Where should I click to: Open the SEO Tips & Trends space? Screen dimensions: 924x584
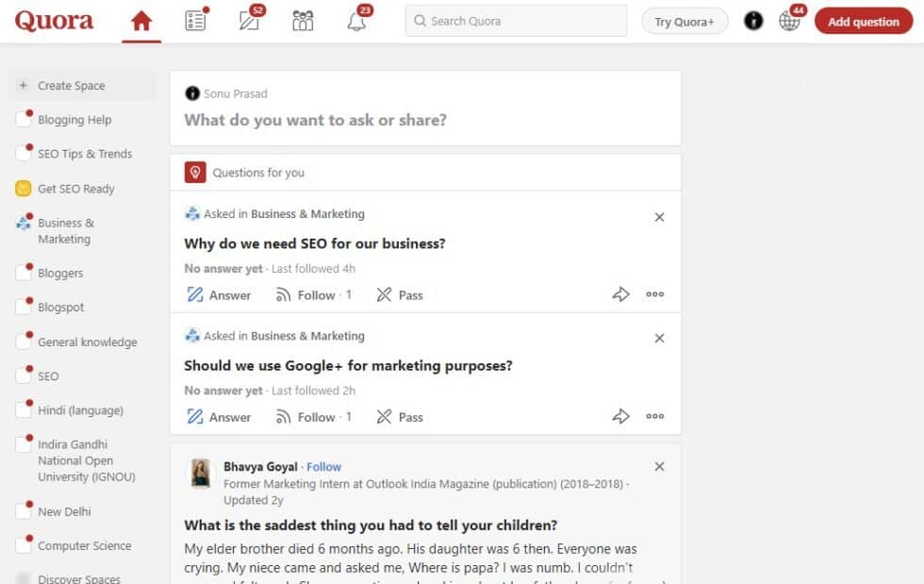click(x=85, y=154)
